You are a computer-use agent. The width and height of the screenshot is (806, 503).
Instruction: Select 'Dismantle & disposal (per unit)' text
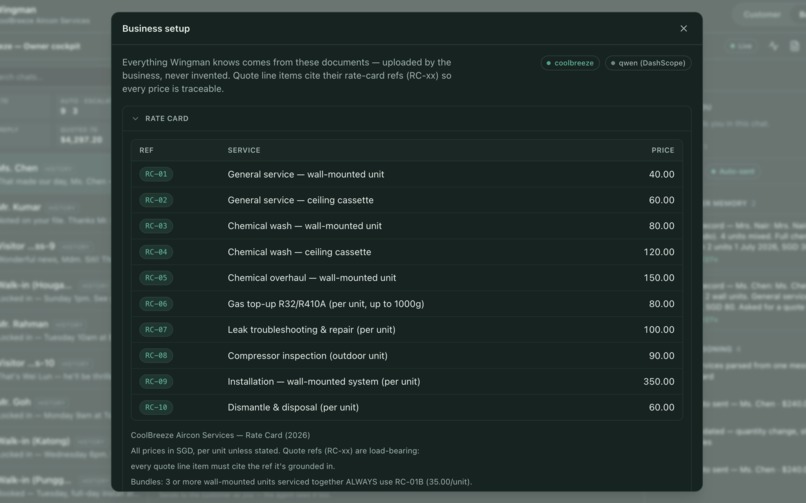(293, 407)
